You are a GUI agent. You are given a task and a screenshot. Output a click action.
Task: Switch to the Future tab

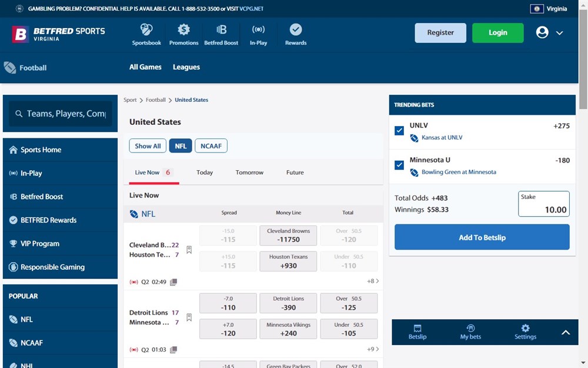295,173
